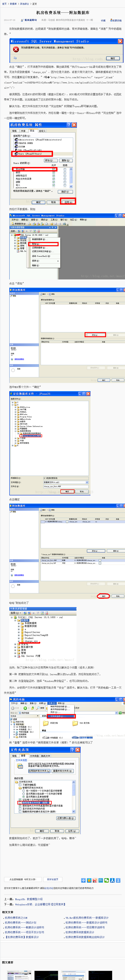
Task: Click the blue plus share icon
Action: [83, 880]
